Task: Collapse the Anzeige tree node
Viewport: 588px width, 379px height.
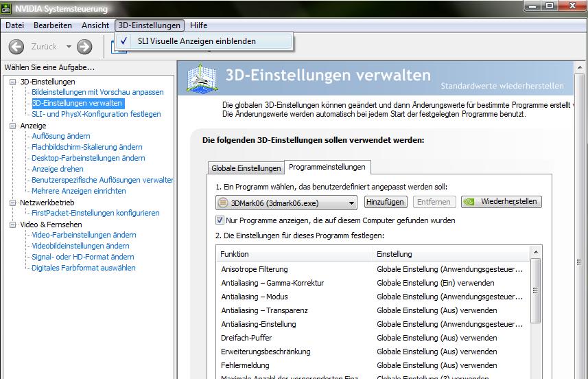Action: click(13, 126)
